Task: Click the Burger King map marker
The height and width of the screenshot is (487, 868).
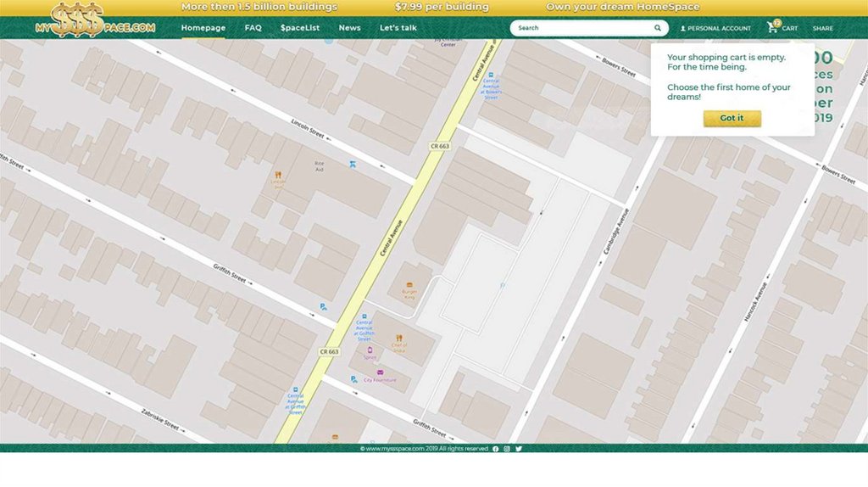Action: point(410,285)
